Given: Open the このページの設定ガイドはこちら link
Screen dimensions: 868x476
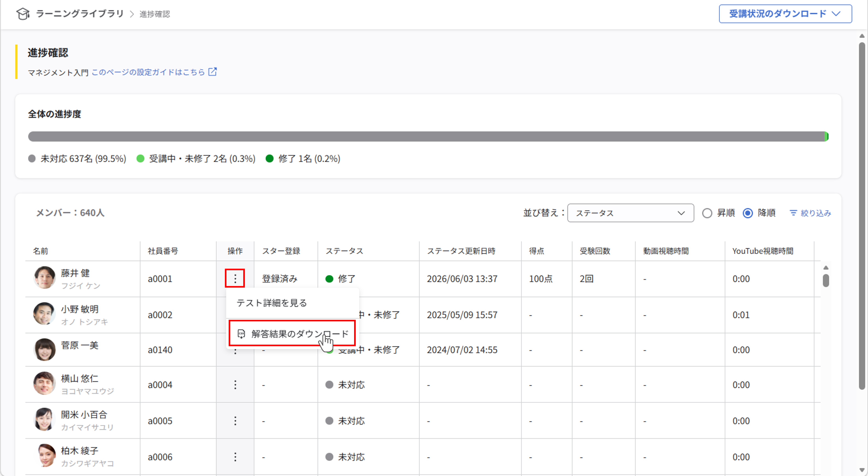Looking at the screenshot, I should click(x=148, y=72).
